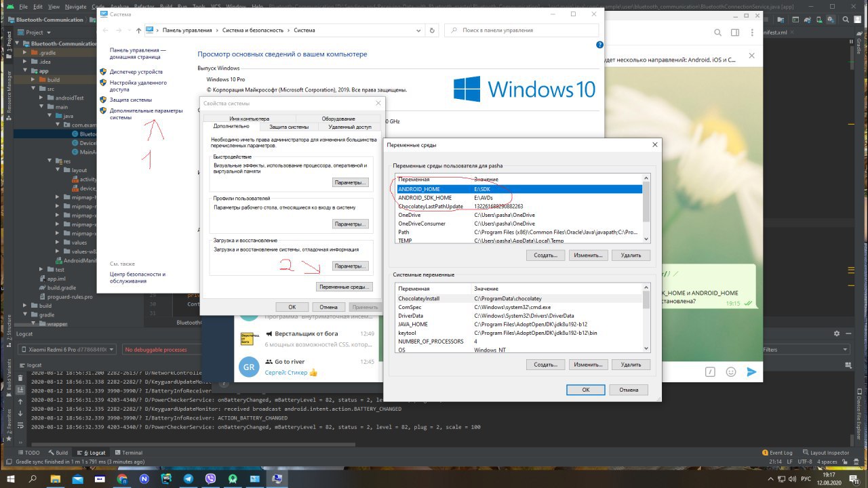
Task: Toggle the Telegram right sidebar icon
Action: click(x=735, y=33)
